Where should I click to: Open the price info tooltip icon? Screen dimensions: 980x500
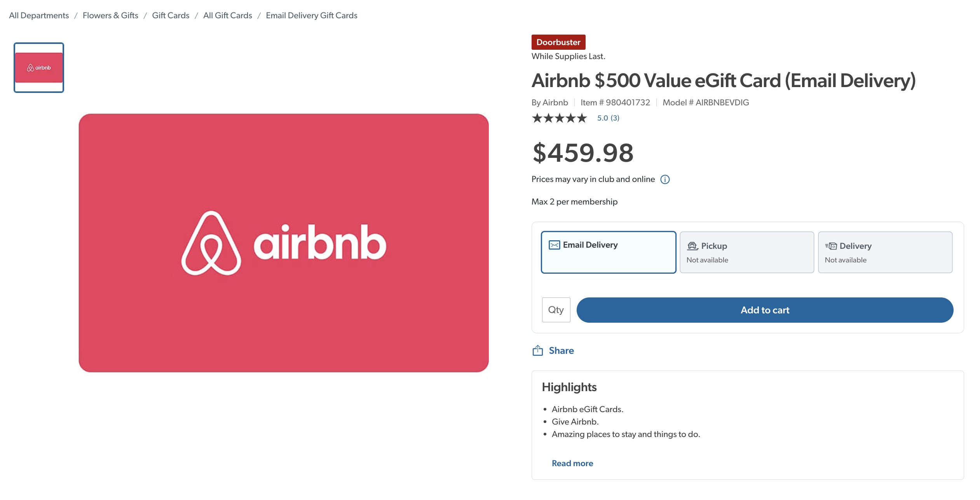tap(664, 179)
